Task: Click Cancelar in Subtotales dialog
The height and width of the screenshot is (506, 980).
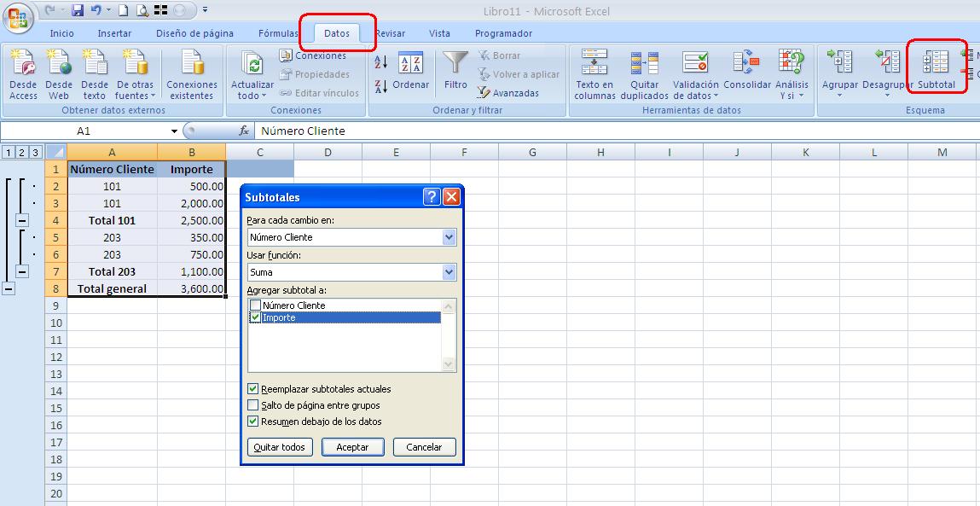Action: [x=425, y=447]
